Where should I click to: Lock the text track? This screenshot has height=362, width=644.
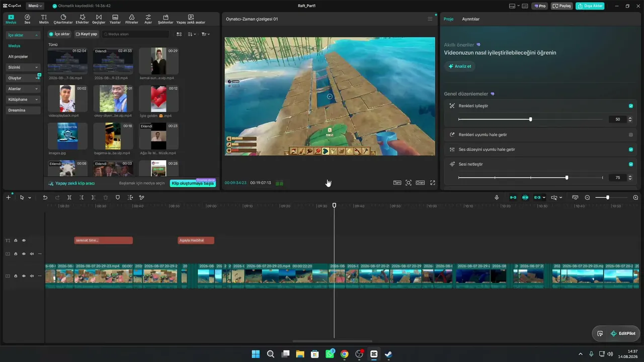pyautogui.click(x=16, y=240)
